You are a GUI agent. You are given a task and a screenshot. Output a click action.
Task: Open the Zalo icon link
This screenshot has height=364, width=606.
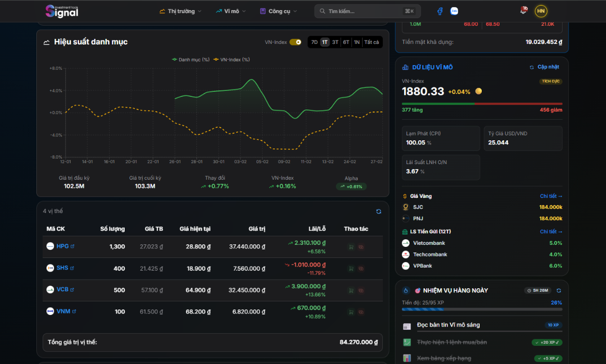tap(454, 11)
